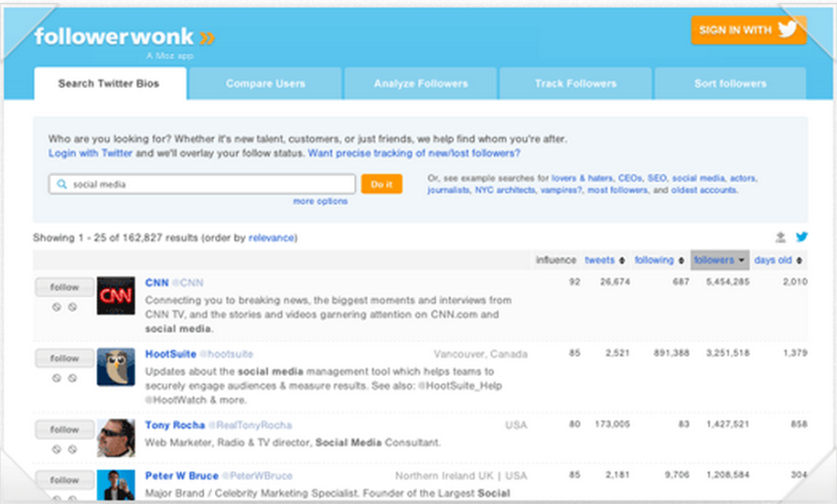Open the Tony Rocha name link
Image resolution: width=837 pixels, height=504 pixels.
point(175,425)
